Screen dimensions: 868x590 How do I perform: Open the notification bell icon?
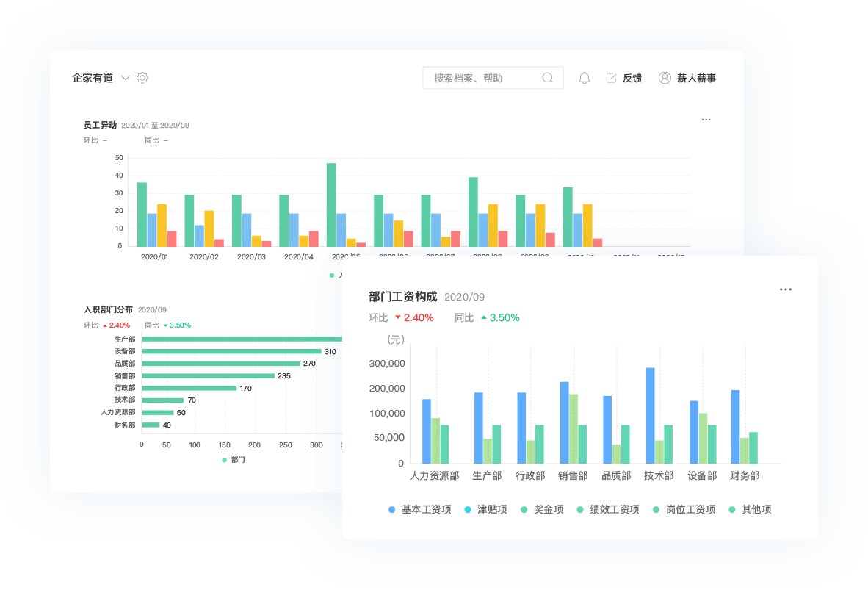585,78
